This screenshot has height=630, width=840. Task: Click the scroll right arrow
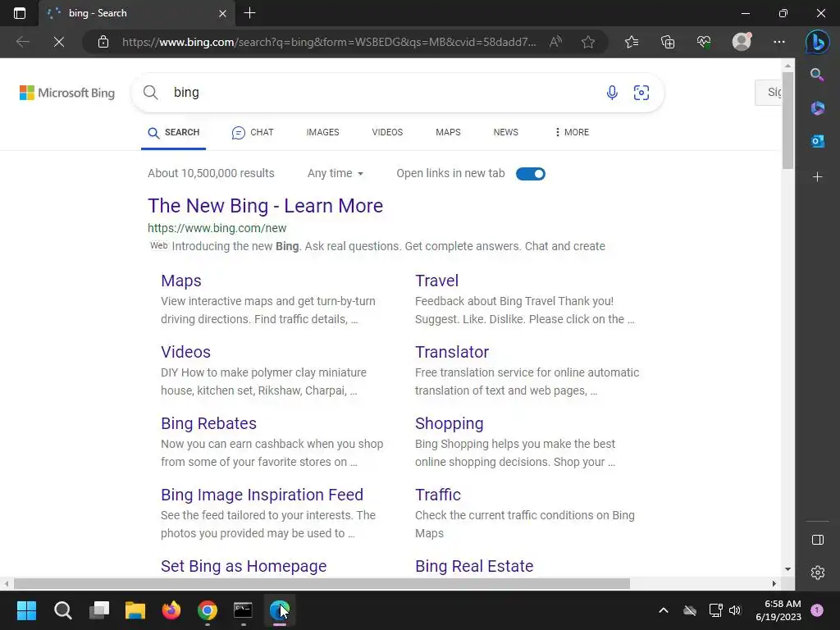click(x=774, y=583)
